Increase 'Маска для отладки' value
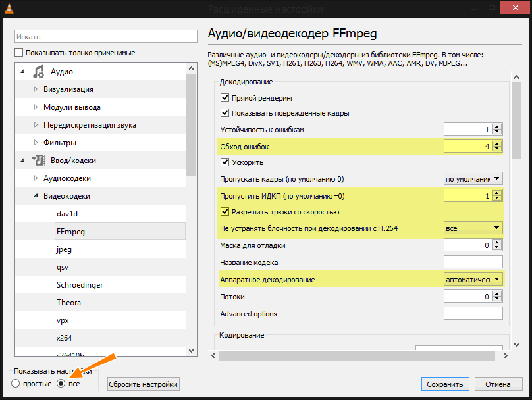 pos(497,242)
